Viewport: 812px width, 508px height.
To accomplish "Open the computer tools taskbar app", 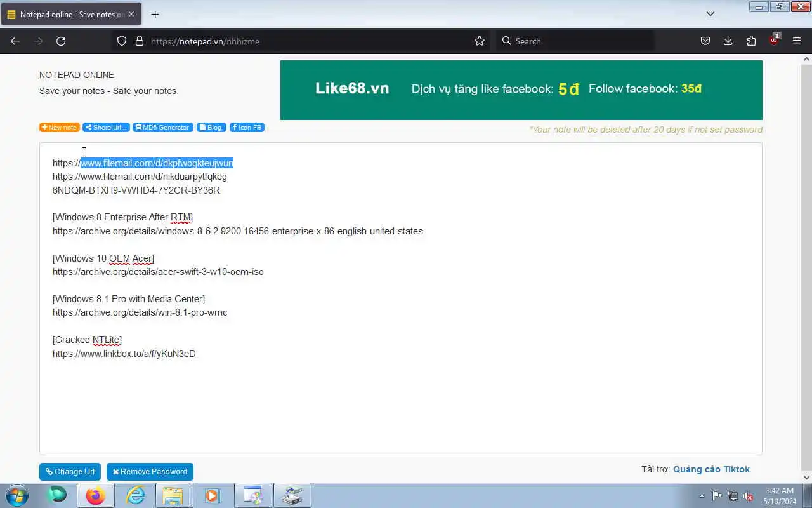I will 292,495.
